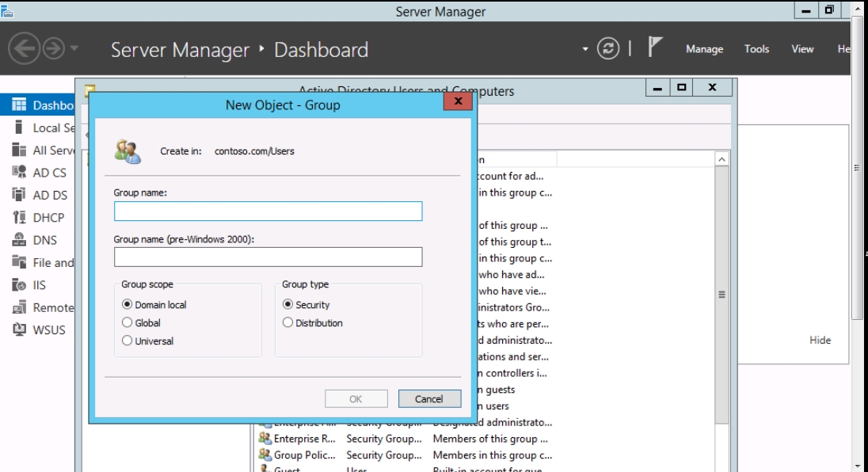Screen dimensions: 868x472
Task: Click the pre-Windows 2000 group name field
Action: click(268, 257)
